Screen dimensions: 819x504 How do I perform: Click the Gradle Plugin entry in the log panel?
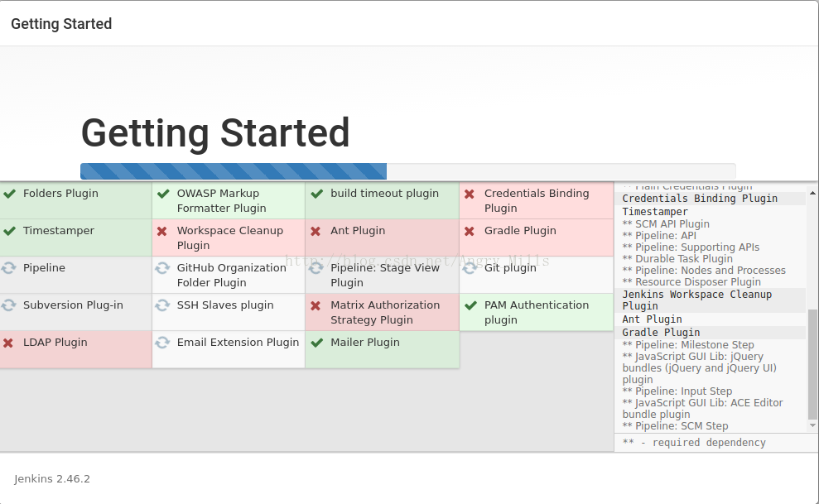661,333
